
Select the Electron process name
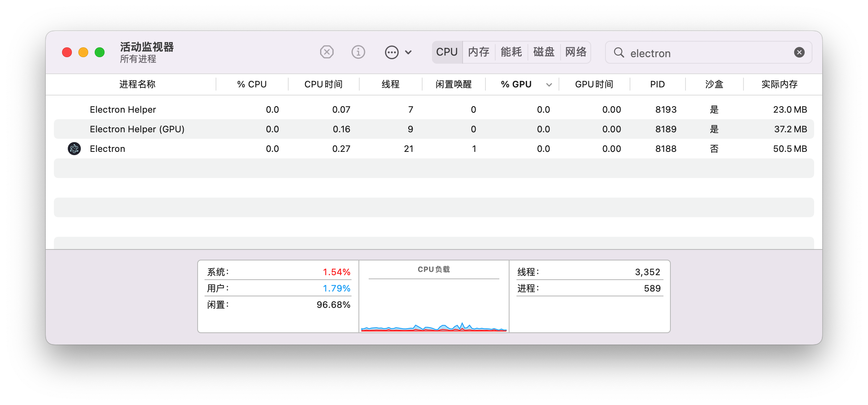(107, 149)
